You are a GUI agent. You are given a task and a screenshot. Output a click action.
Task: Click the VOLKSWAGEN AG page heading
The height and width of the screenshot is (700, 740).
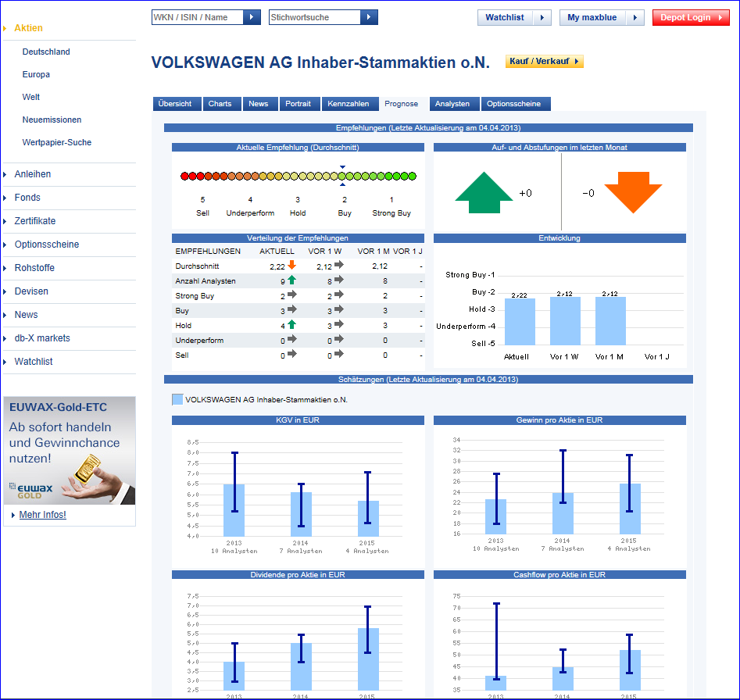coord(320,62)
